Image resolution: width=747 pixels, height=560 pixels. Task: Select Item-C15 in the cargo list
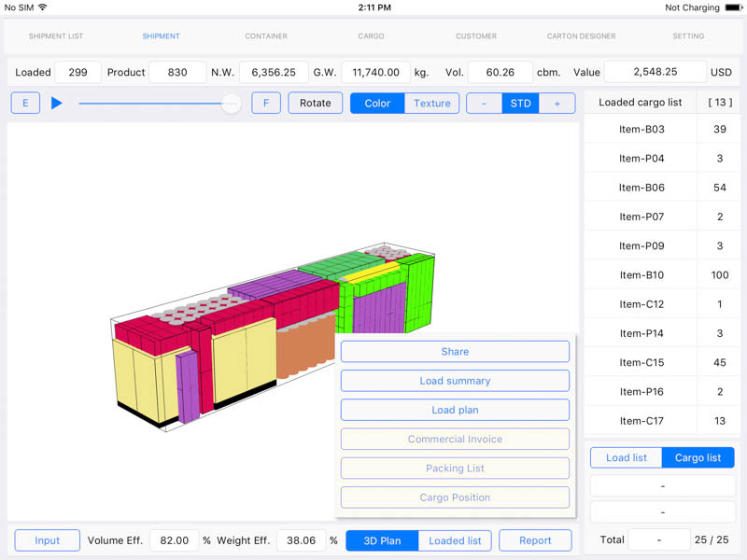(x=662, y=362)
